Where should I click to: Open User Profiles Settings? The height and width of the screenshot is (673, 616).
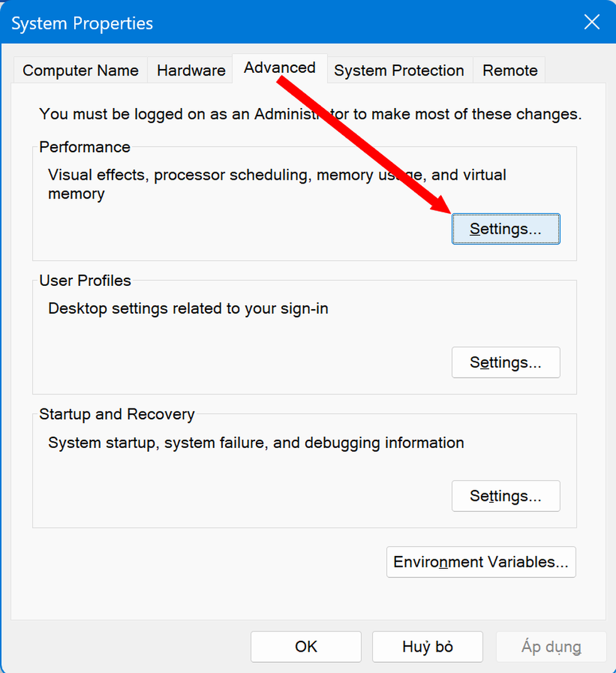[x=505, y=363]
